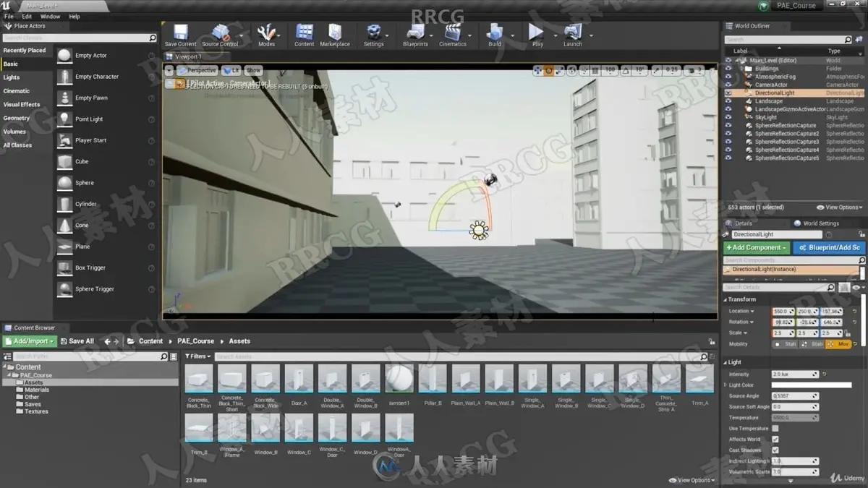Click the Play toolbar icon
The height and width of the screenshot is (488, 868).
(536, 32)
